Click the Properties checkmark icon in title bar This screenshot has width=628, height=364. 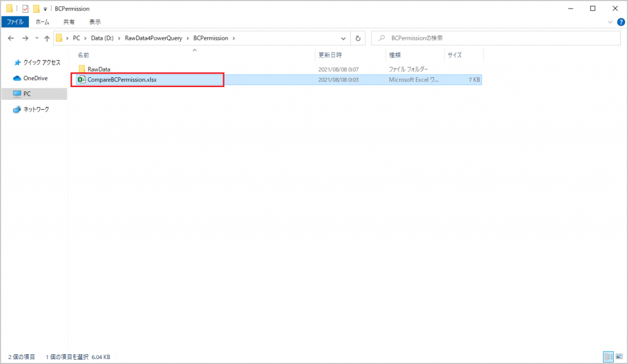pyautogui.click(x=25, y=9)
